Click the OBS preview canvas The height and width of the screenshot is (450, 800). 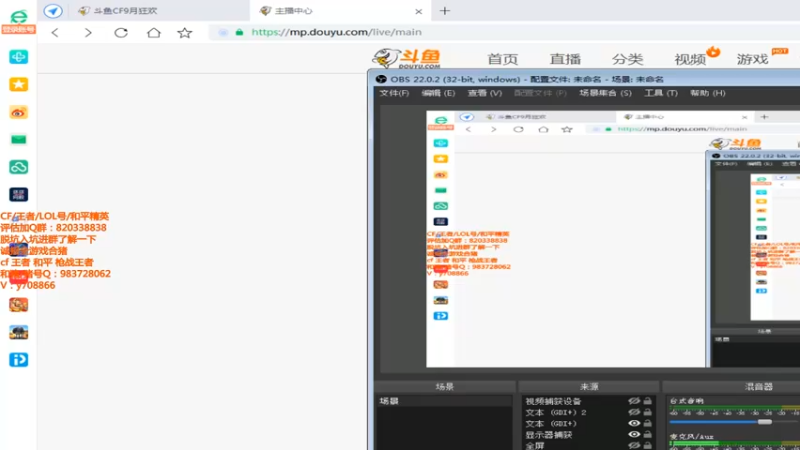(x=613, y=239)
